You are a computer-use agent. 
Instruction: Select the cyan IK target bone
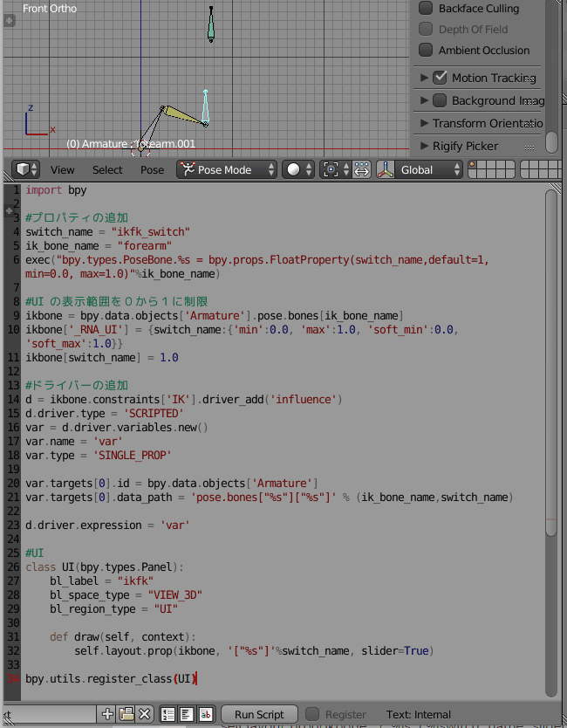pyautogui.click(x=206, y=107)
